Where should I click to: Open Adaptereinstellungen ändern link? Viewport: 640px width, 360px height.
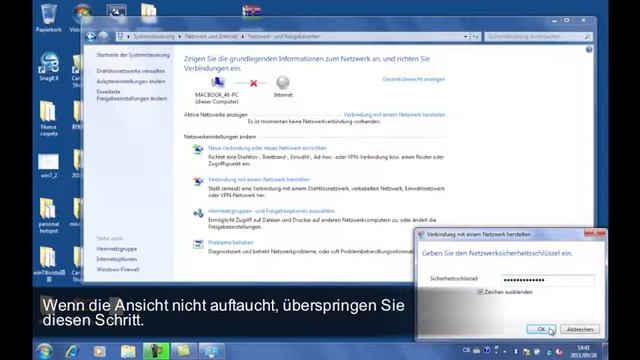131,81
